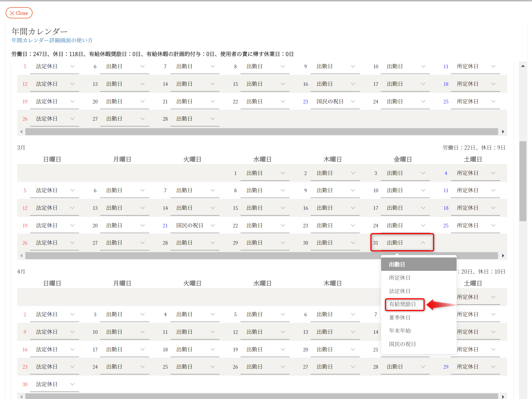This screenshot has height=399, width=532.
Task: Click left arrow of February horizontal scrollbar
Action: (x=21, y=132)
